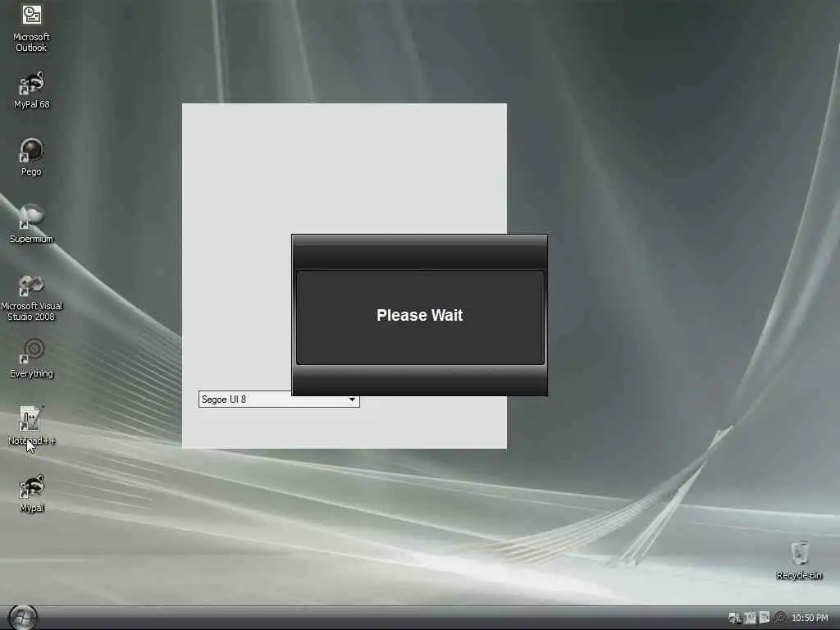840x630 pixels.
Task: Select the Microsoft Visual Studio 2008 icon
Action: (x=31, y=298)
